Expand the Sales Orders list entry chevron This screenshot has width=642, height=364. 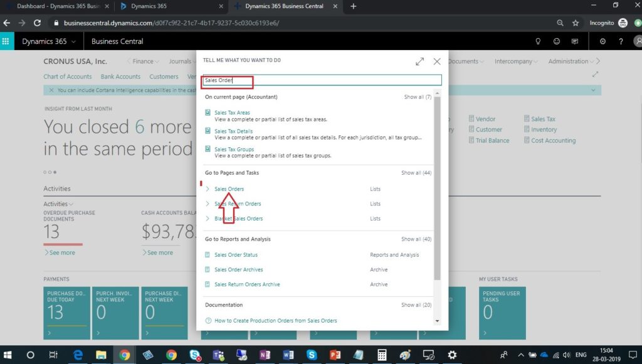point(208,189)
